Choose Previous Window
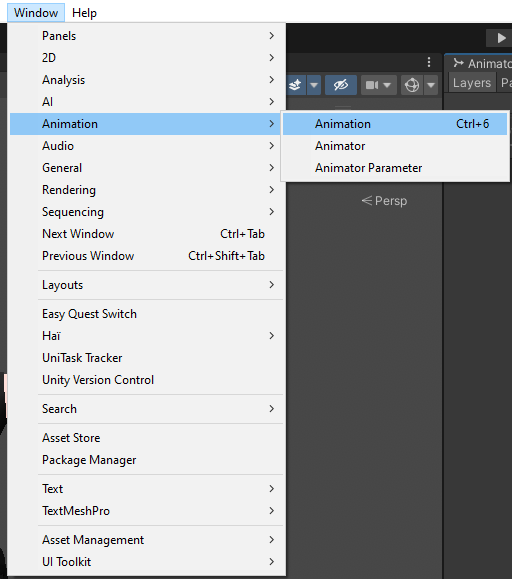 [x=148, y=256]
